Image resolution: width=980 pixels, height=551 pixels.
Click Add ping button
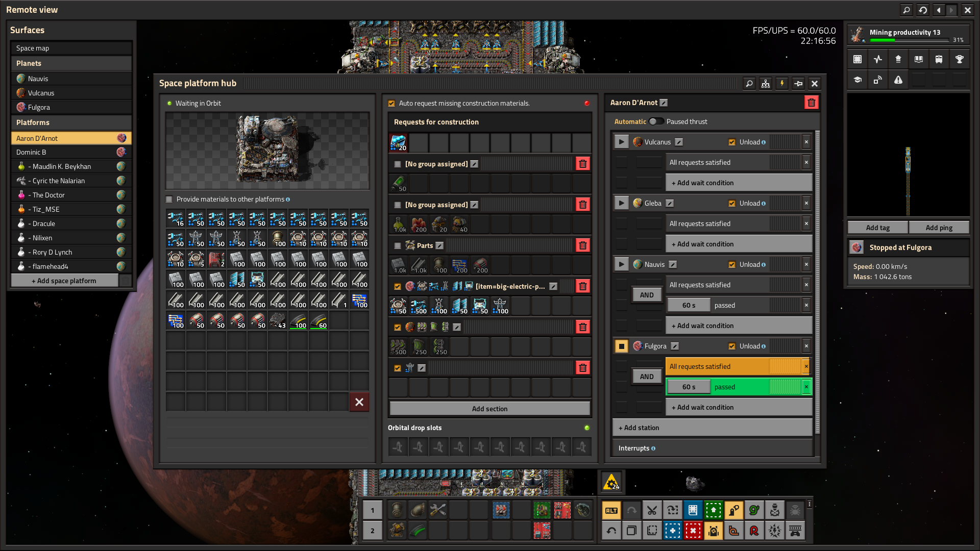939,228
